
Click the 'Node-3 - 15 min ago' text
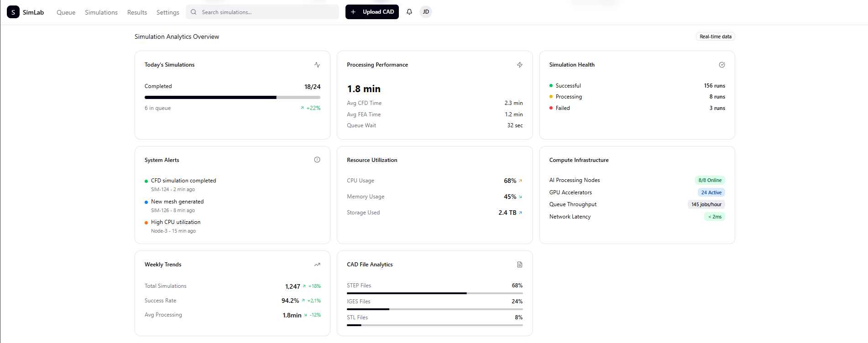click(x=173, y=231)
